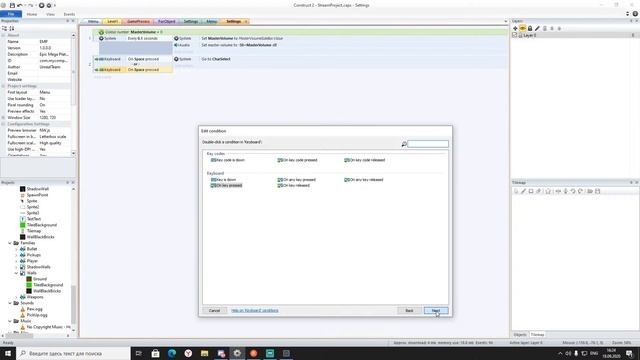This screenshot has height=360, width=640.
Task: Move layer up in Layers toolbar
Action: point(552,28)
